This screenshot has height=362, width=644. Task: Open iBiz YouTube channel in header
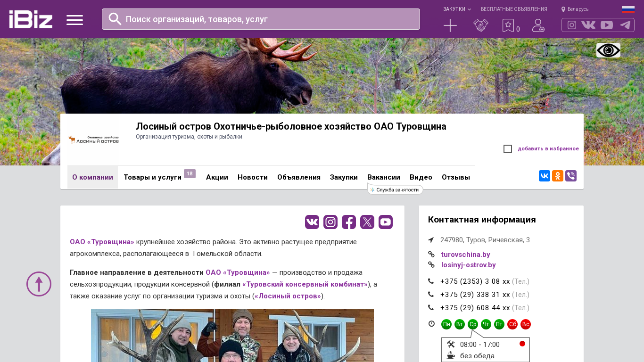tap(607, 25)
